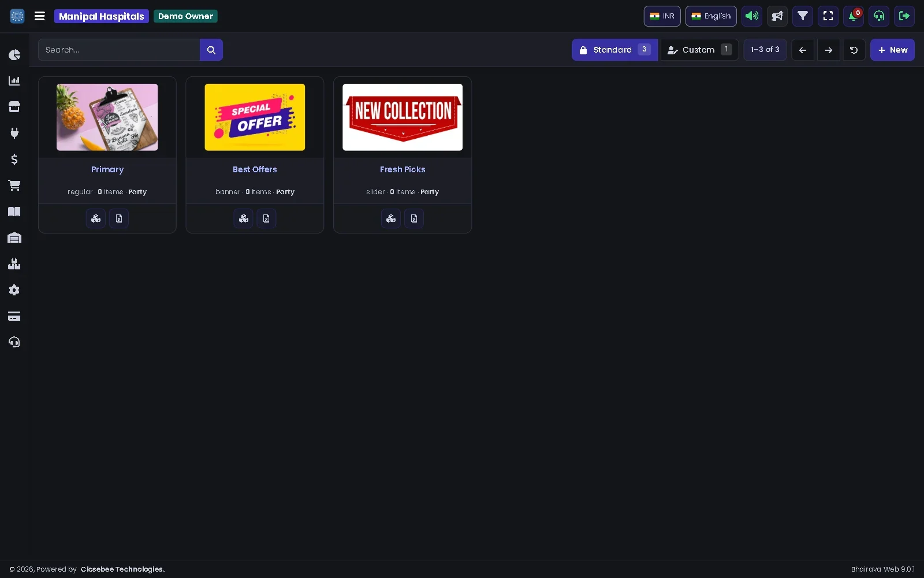
Task: Open the dollar sign finance sidebar icon
Action: [14, 159]
